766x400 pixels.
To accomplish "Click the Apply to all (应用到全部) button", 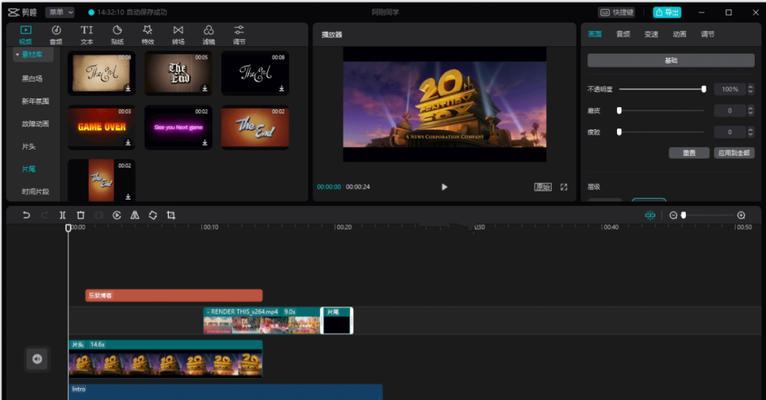I will (734, 153).
